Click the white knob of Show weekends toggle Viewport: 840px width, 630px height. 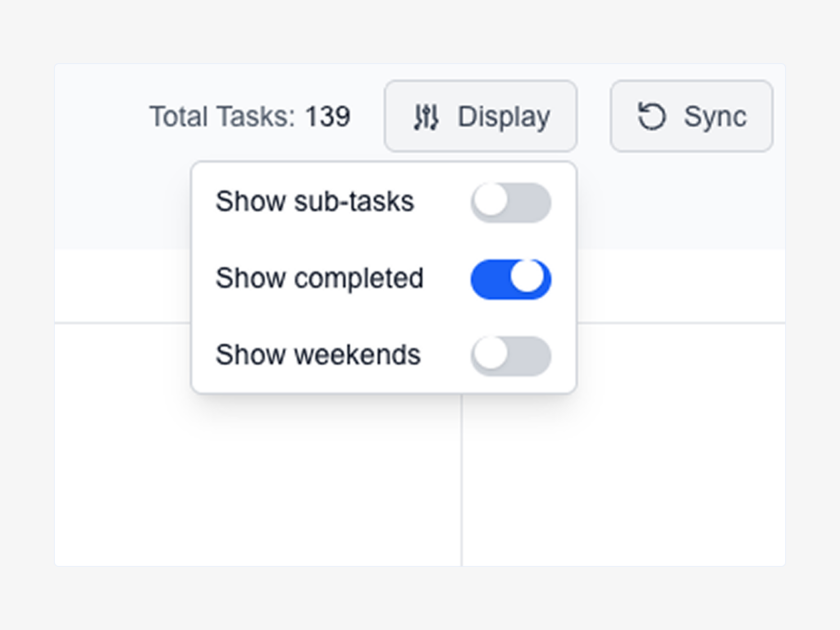491,354
